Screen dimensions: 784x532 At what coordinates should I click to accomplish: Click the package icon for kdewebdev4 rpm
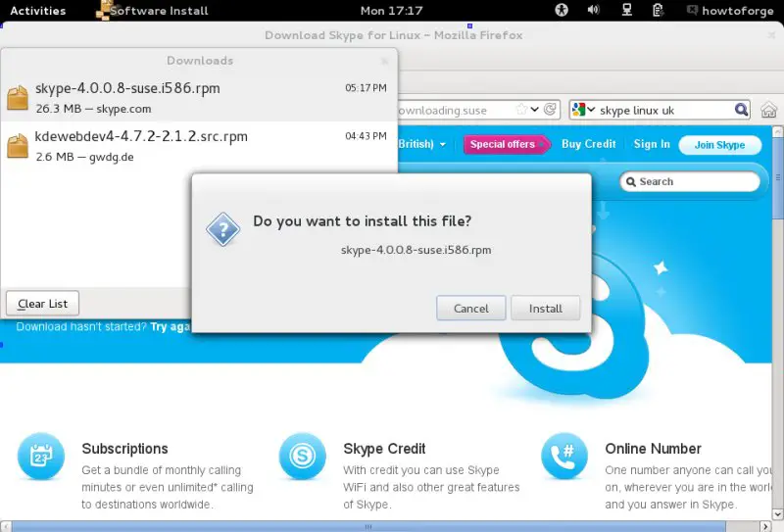pyautogui.click(x=18, y=146)
